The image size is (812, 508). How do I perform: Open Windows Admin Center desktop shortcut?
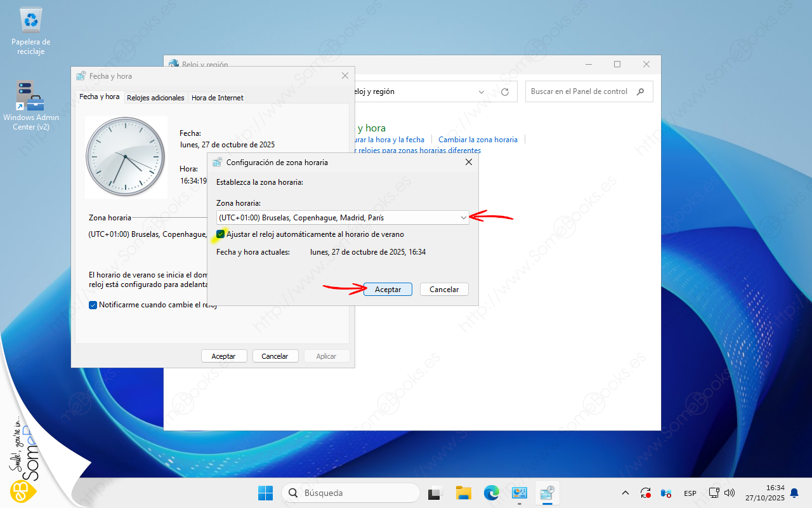pyautogui.click(x=30, y=98)
